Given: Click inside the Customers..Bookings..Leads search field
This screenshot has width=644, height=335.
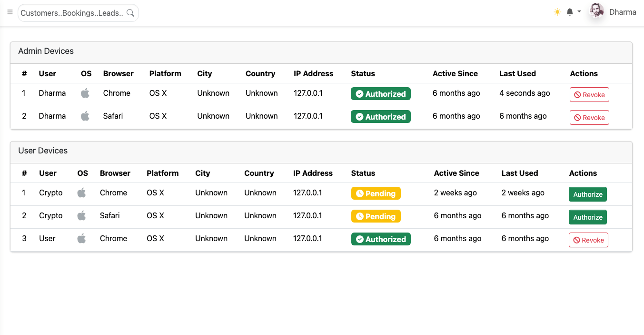Looking at the screenshot, I should [x=71, y=13].
